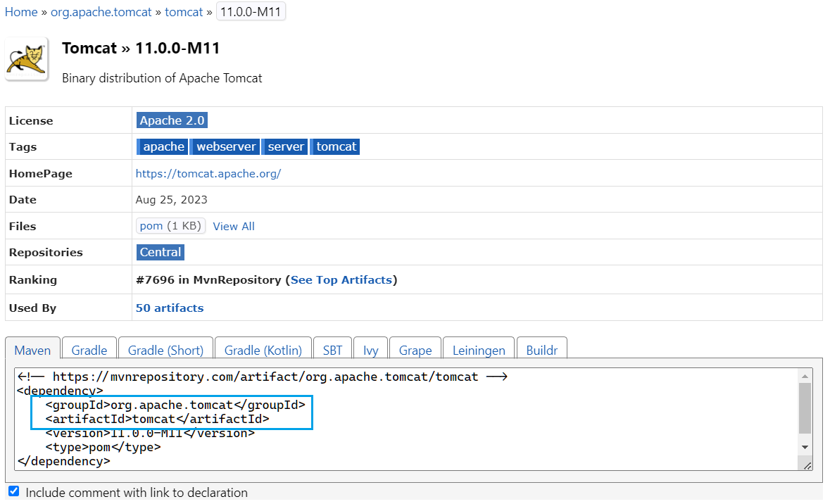The image size is (830, 504).
Task: Open See Top Artifacts link
Action: tap(341, 279)
